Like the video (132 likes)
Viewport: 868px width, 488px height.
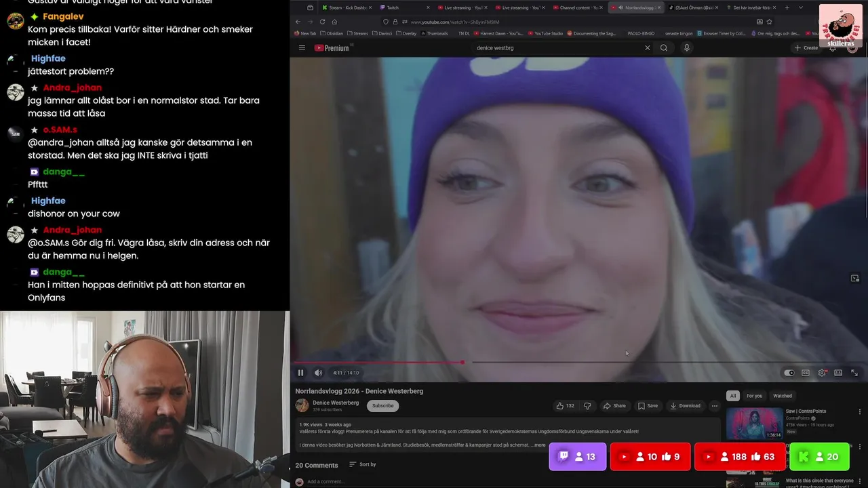(565, 406)
